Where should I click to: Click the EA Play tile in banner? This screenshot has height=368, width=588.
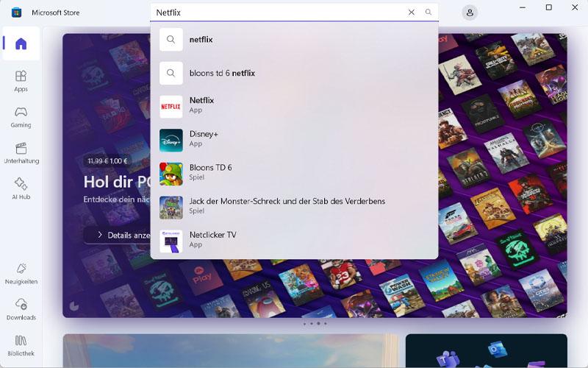pyautogui.click(x=201, y=279)
